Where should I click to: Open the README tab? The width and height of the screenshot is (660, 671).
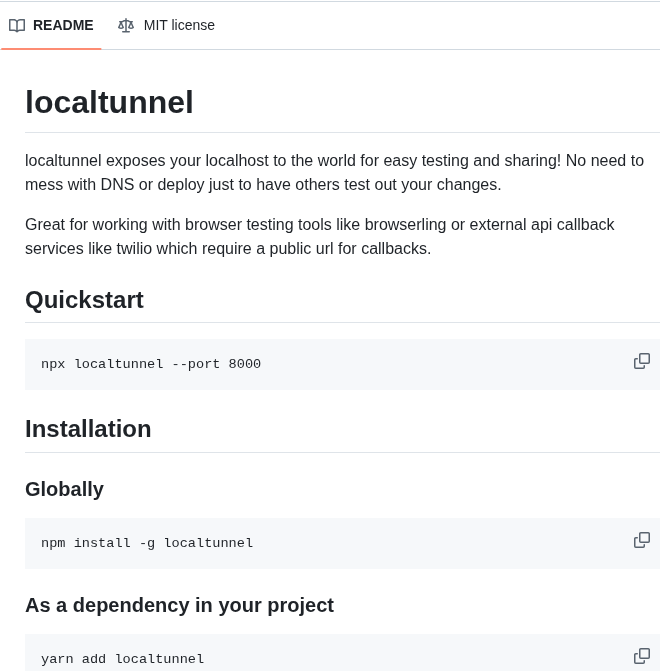(51, 25)
